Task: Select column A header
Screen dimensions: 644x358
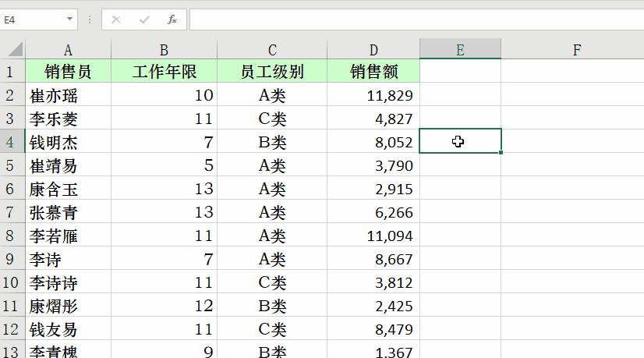Action: click(x=68, y=50)
